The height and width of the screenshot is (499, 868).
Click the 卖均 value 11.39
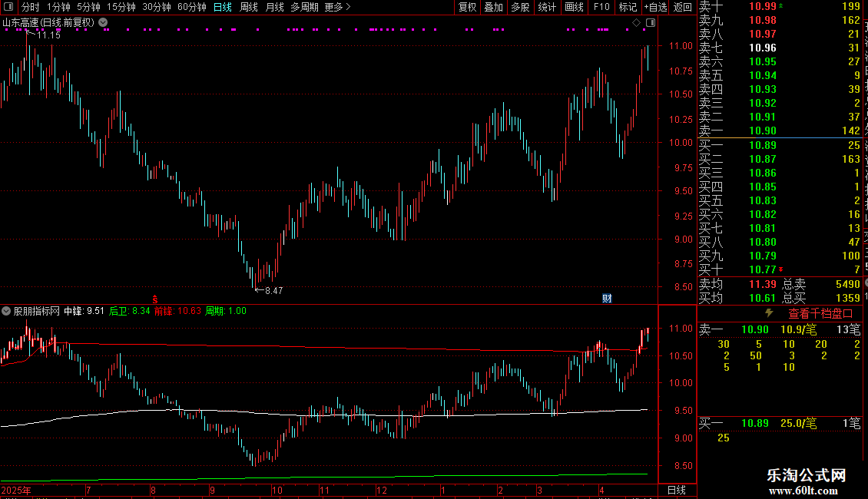click(762, 284)
